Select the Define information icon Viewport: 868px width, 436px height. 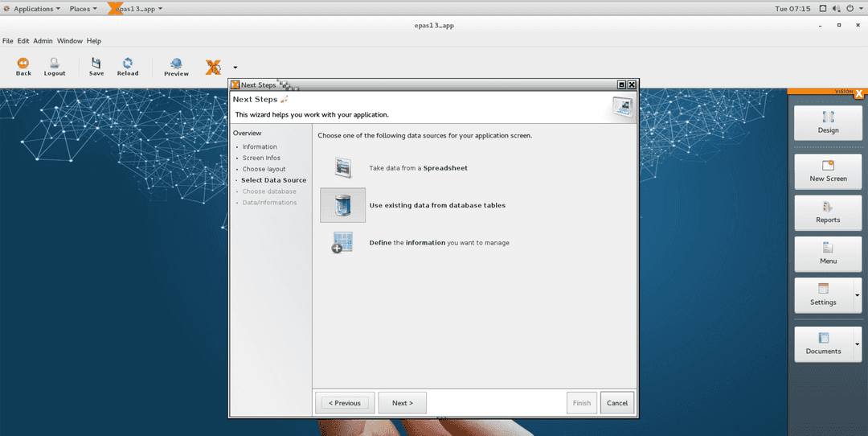[343, 242]
